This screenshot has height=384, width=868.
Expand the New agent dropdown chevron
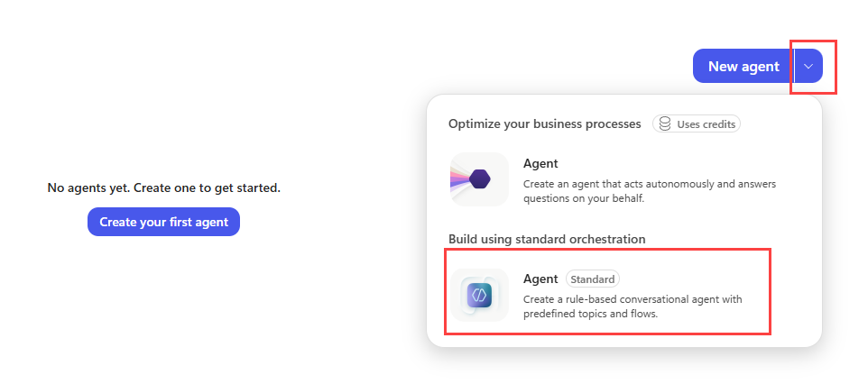pyautogui.click(x=808, y=66)
